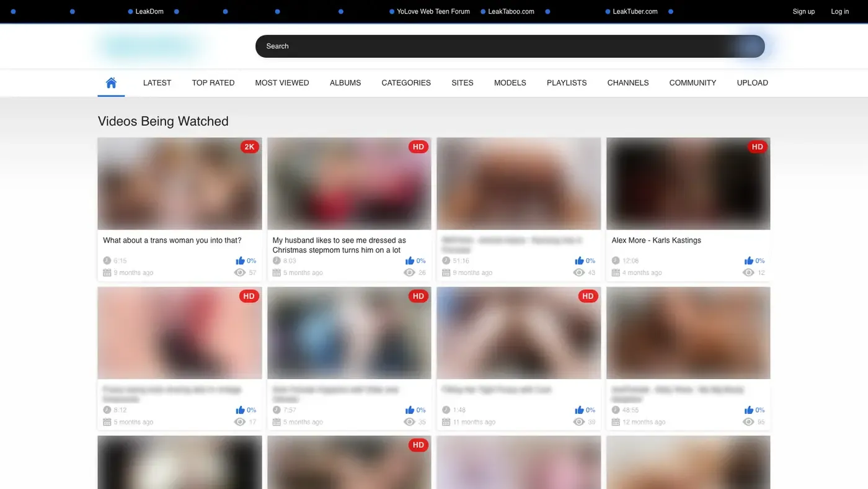Open the LeakDom link in top bar
The width and height of the screenshot is (868, 489).
149,11
